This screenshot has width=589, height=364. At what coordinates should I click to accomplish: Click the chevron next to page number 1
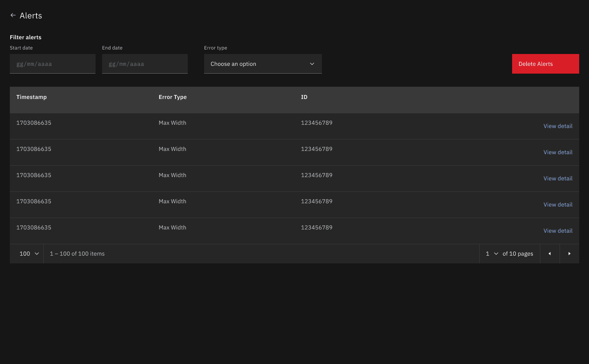496,254
